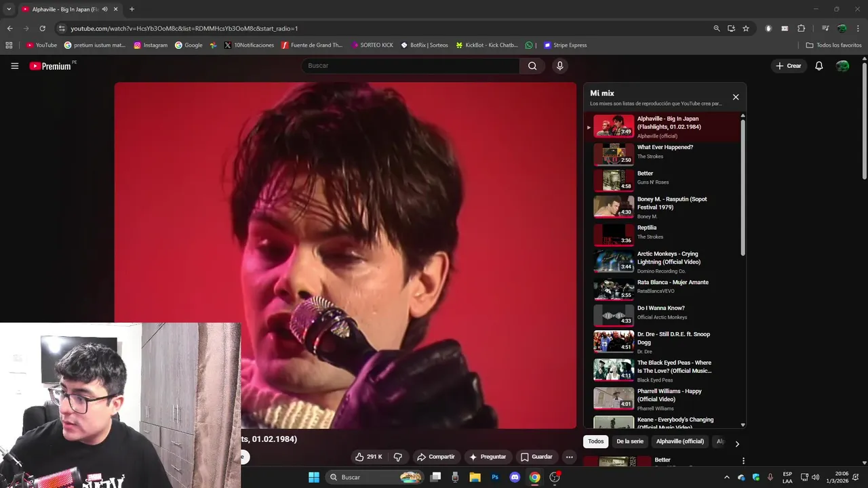868x488 pixels.
Task: Open more actions three-dot menu under video
Action: pyautogui.click(x=570, y=457)
